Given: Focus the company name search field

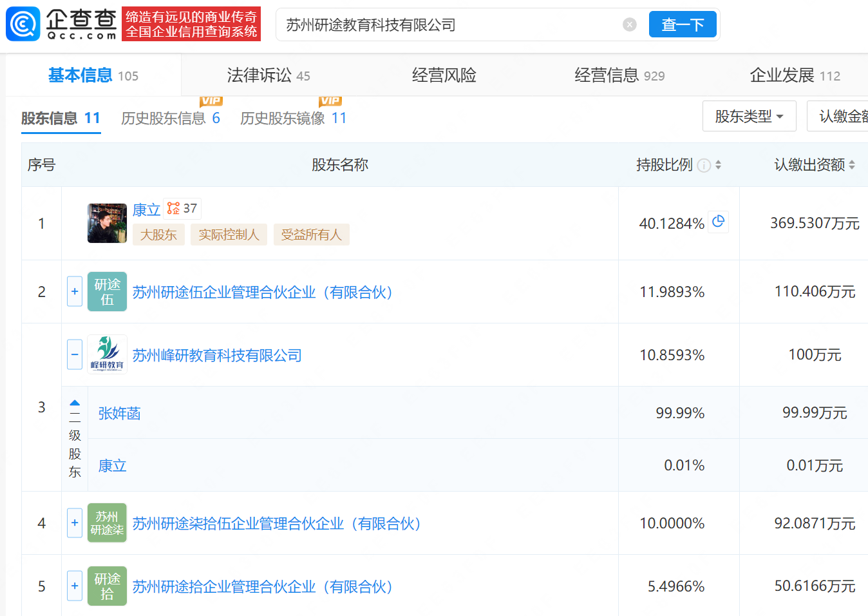Looking at the screenshot, I should pyautogui.click(x=451, y=24).
